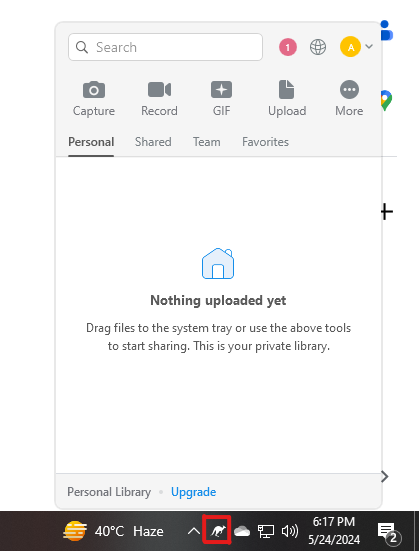Expand the account avatar dropdown arrow
This screenshot has width=419, height=551.
(369, 46)
